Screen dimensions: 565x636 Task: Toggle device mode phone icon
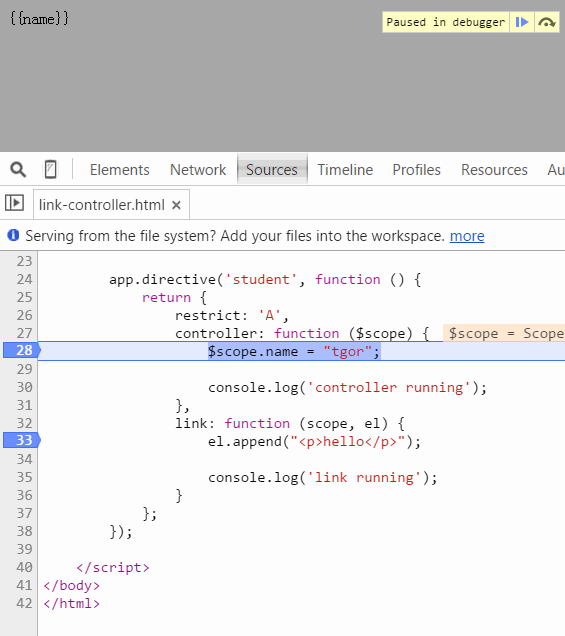click(x=51, y=170)
